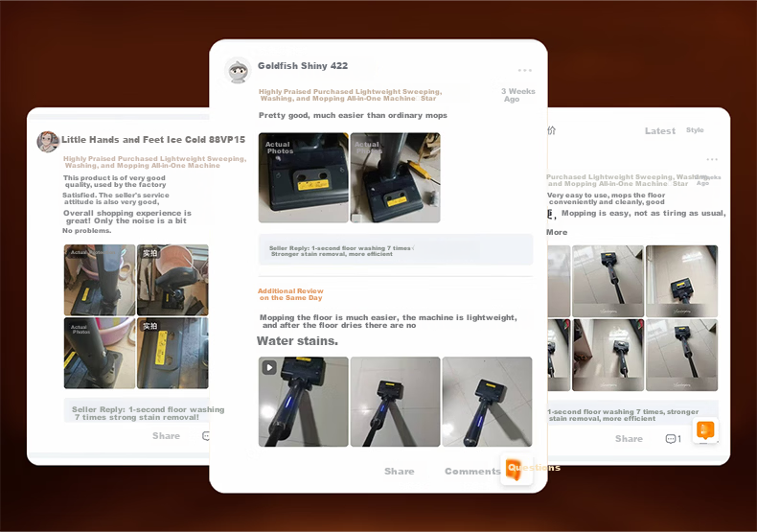Expand review text with More link
This screenshot has width=757, height=532.
tap(557, 232)
